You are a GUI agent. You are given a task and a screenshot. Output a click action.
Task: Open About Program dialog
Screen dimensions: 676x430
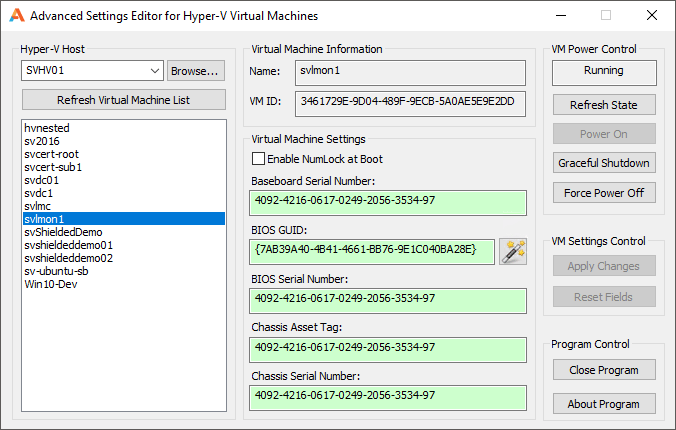tap(604, 404)
